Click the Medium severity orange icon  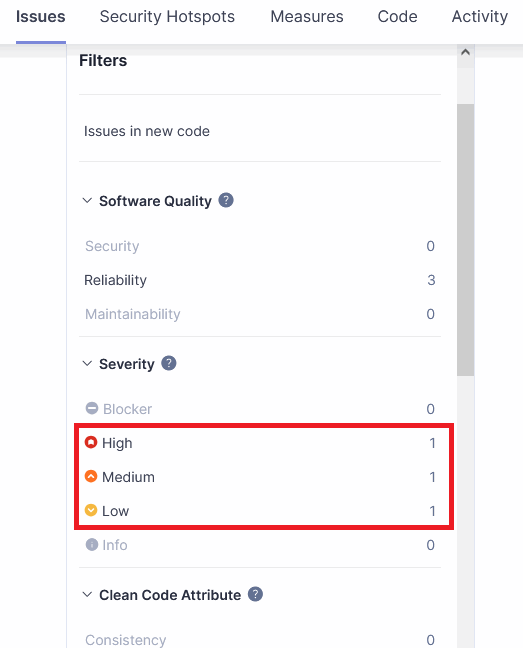pyautogui.click(x=91, y=476)
